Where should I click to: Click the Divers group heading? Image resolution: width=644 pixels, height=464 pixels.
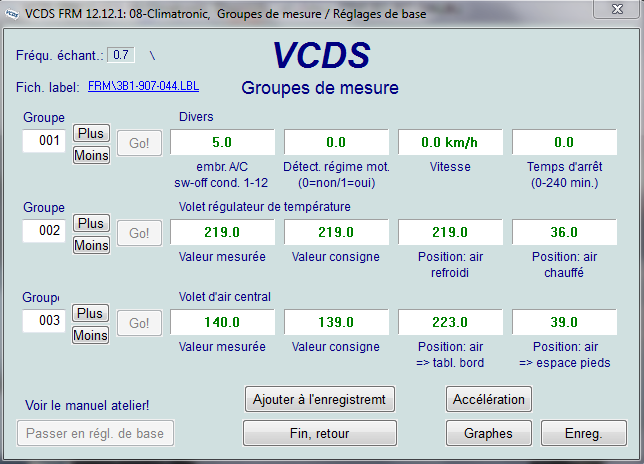tap(196, 117)
